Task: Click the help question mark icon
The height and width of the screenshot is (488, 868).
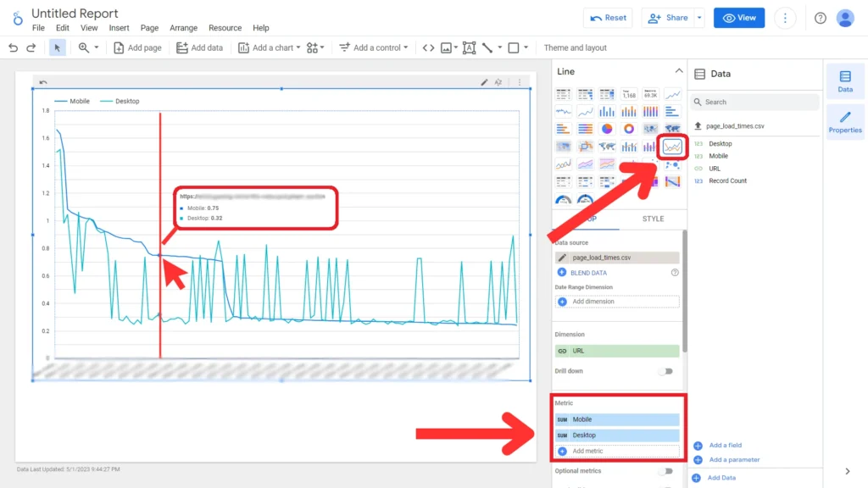Action: (820, 18)
